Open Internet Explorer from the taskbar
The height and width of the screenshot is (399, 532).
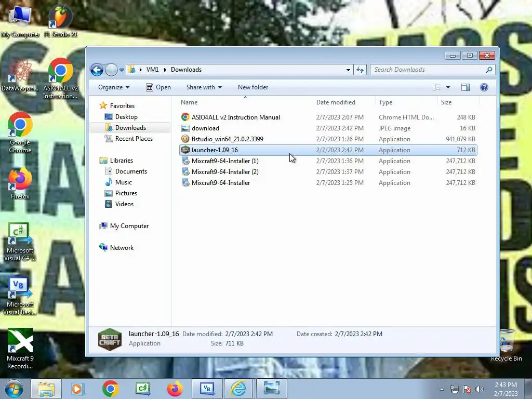[x=238, y=389]
